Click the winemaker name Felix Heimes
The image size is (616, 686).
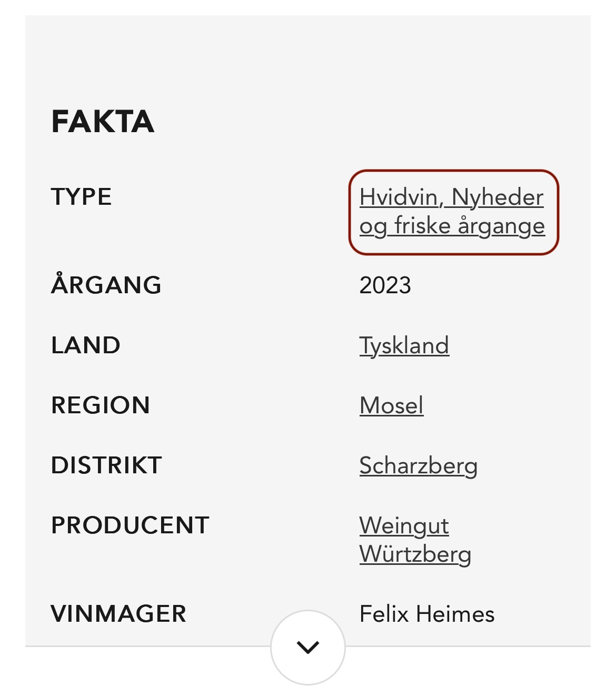(427, 614)
